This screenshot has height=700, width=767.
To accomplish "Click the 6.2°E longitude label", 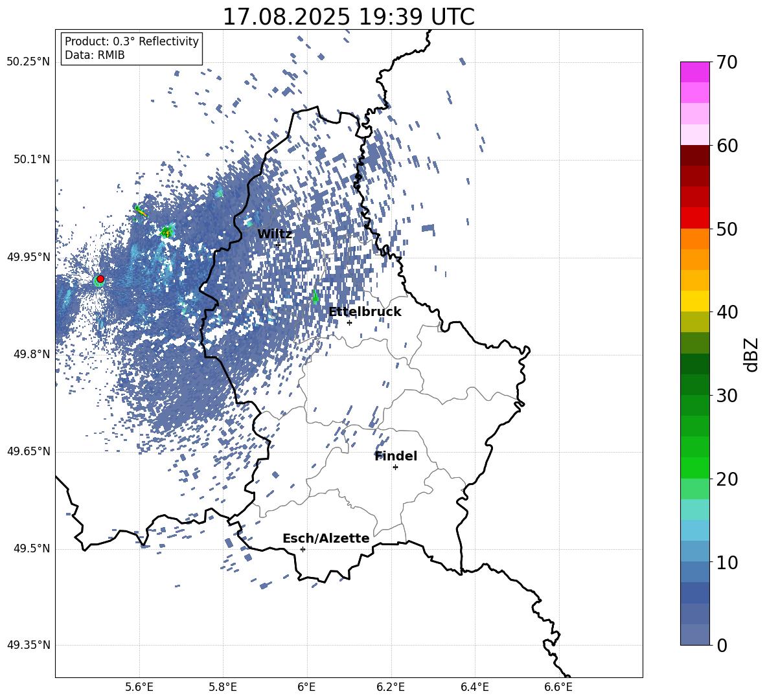I will click(391, 687).
